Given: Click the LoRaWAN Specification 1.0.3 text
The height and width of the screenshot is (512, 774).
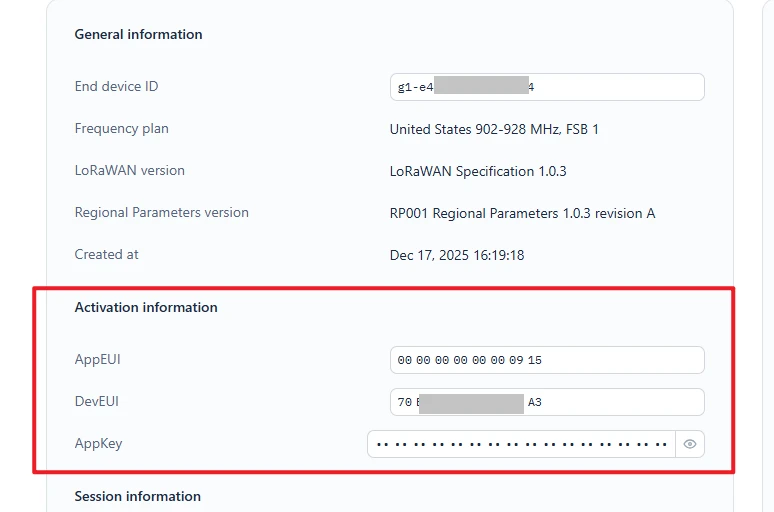Looking at the screenshot, I should (x=478, y=171).
